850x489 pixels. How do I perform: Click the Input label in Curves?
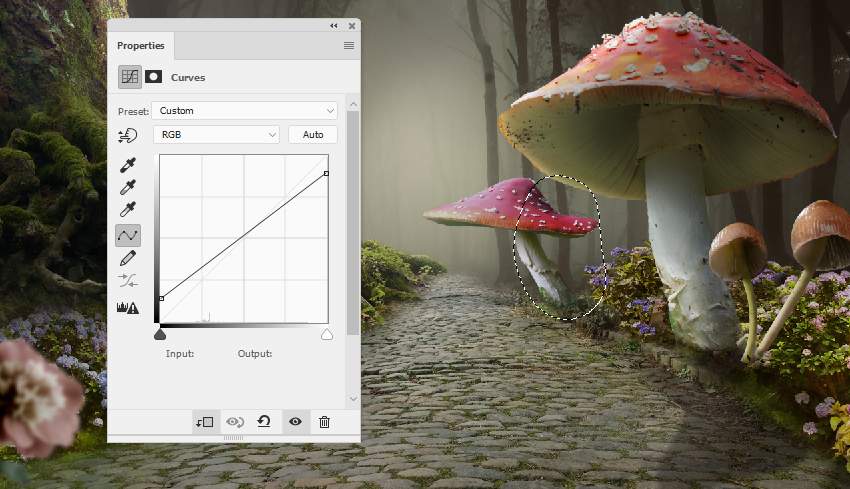point(180,353)
